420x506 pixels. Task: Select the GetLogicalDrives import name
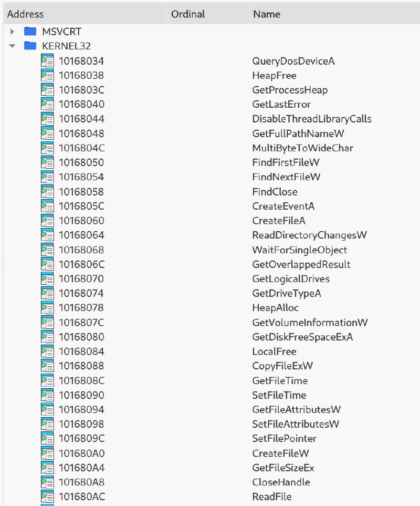pos(291,279)
